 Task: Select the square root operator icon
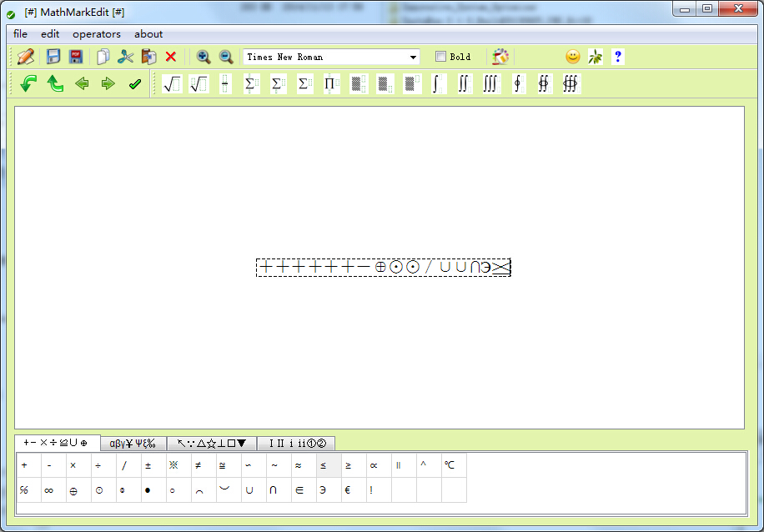pyautogui.click(x=171, y=83)
